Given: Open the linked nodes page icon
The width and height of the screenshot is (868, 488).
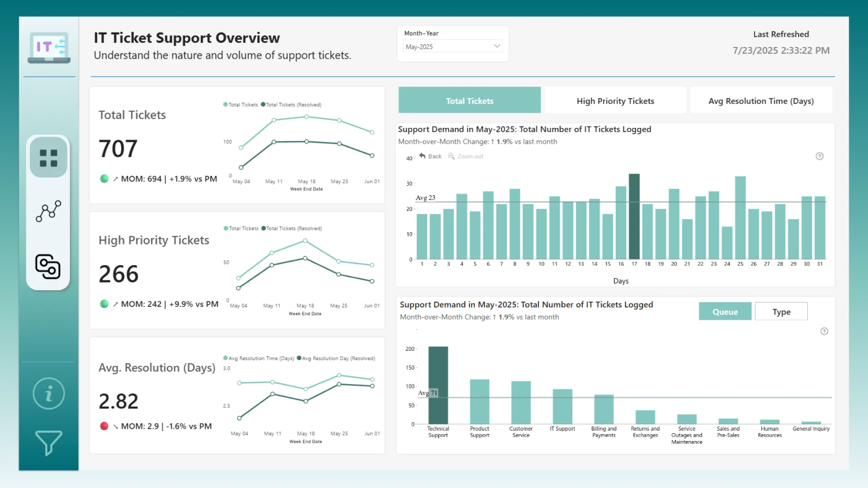Looking at the screenshot, I should point(48,267).
